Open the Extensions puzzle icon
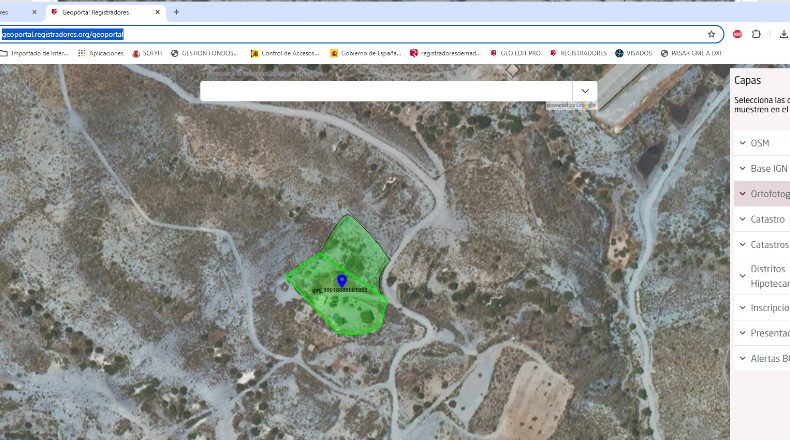This screenshot has width=790, height=440. pyautogui.click(x=756, y=34)
